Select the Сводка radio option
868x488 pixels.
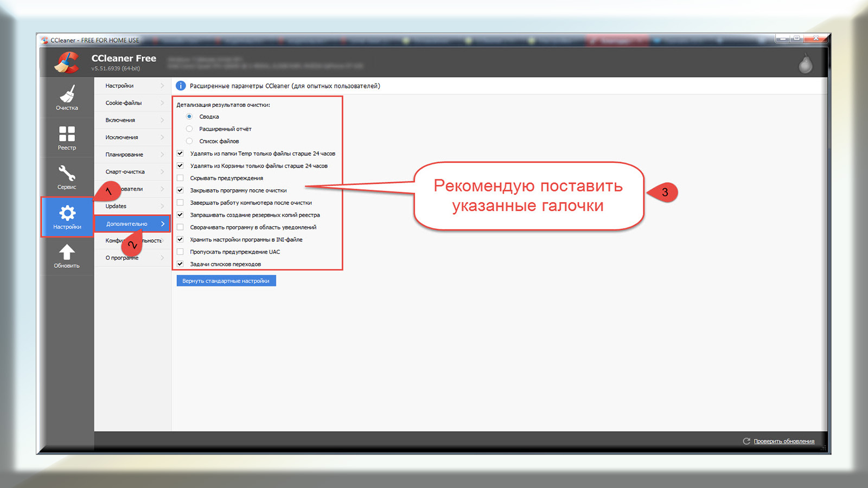(189, 117)
